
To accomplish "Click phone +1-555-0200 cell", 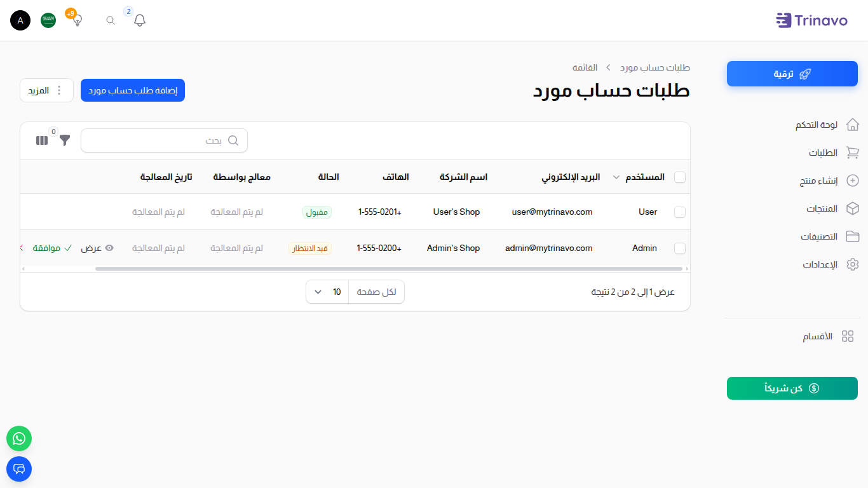I will pos(379,248).
